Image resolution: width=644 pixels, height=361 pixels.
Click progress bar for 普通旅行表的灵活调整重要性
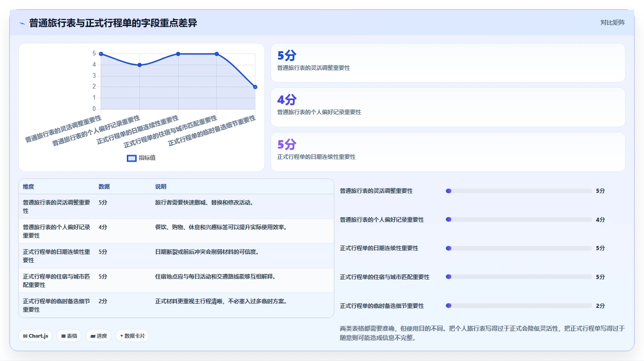[x=519, y=191]
